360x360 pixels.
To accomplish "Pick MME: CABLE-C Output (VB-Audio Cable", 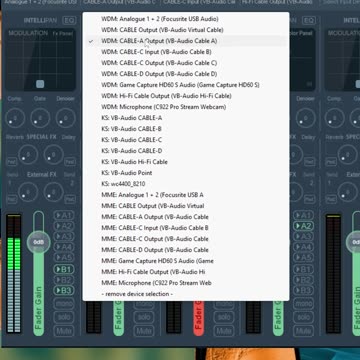I will [186, 239].
